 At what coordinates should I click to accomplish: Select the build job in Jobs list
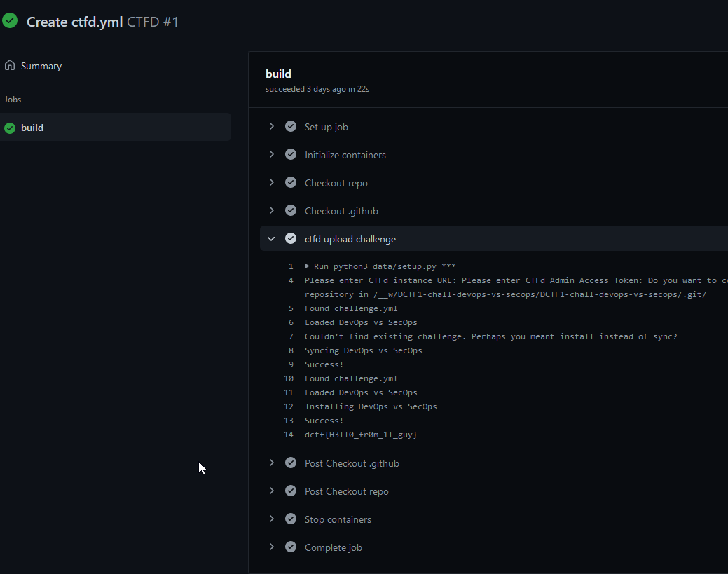pyautogui.click(x=116, y=128)
